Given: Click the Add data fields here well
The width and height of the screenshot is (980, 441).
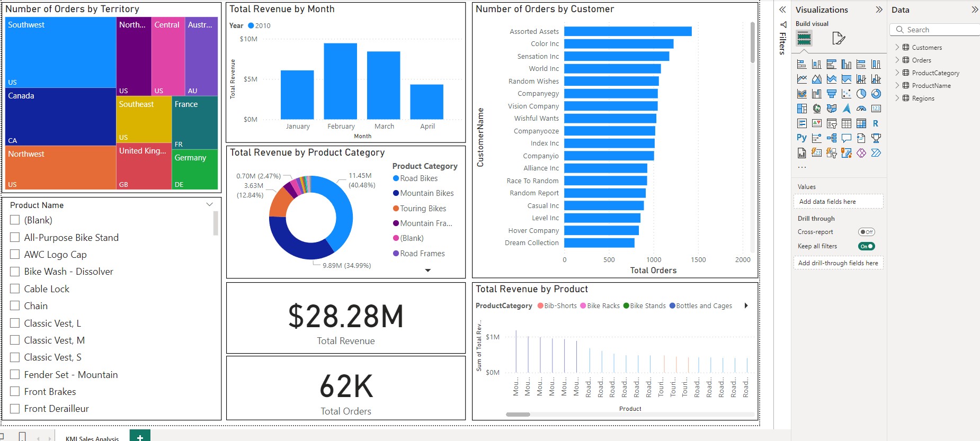Looking at the screenshot, I should pos(838,202).
